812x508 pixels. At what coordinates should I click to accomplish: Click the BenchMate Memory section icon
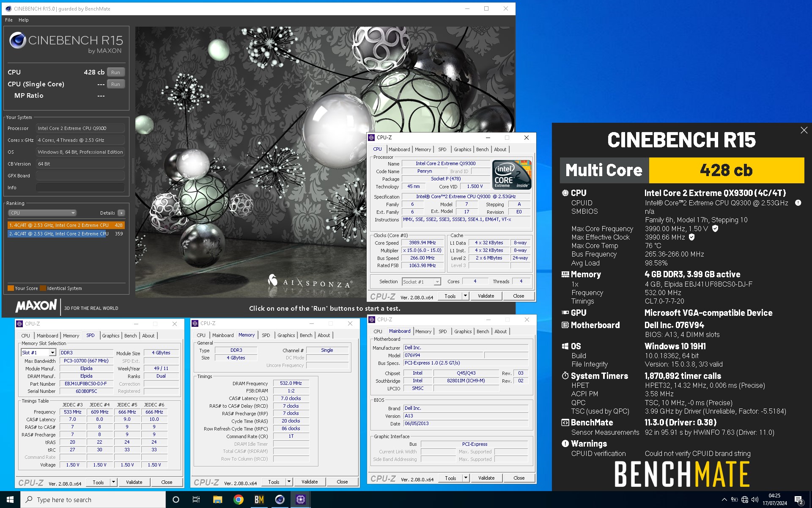pyautogui.click(x=565, y=274)
